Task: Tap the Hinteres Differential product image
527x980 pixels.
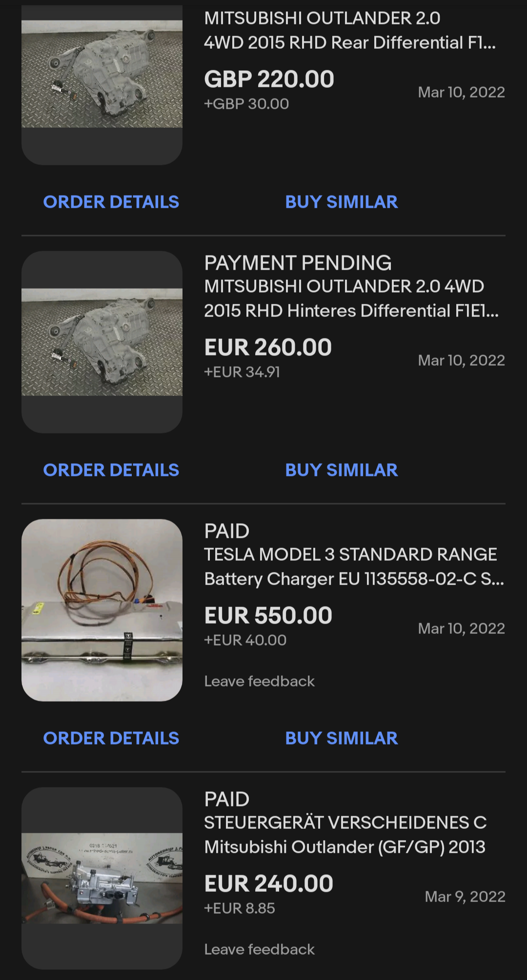Action: click(x=101, y=342)
